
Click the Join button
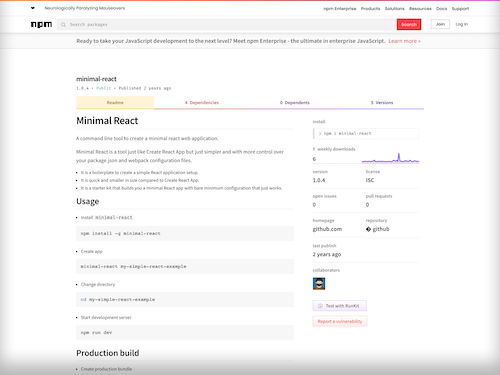pyautogui.click(x=440, y=24)
